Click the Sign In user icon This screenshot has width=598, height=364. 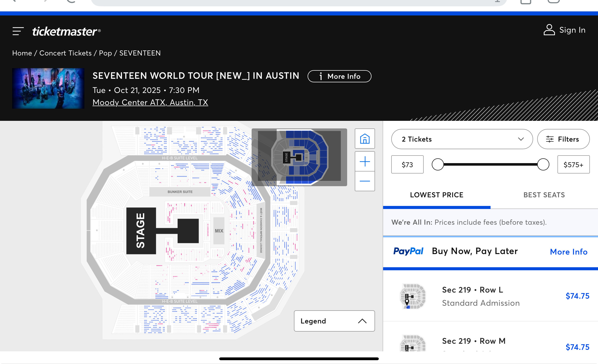pos(549,30)
